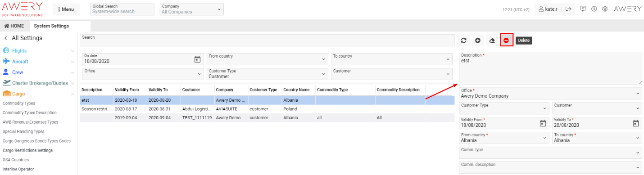Image resolution: width=644 pixels, height=175 pixels.
Task: Expand the Crew settings section
Action: point(73,72)
